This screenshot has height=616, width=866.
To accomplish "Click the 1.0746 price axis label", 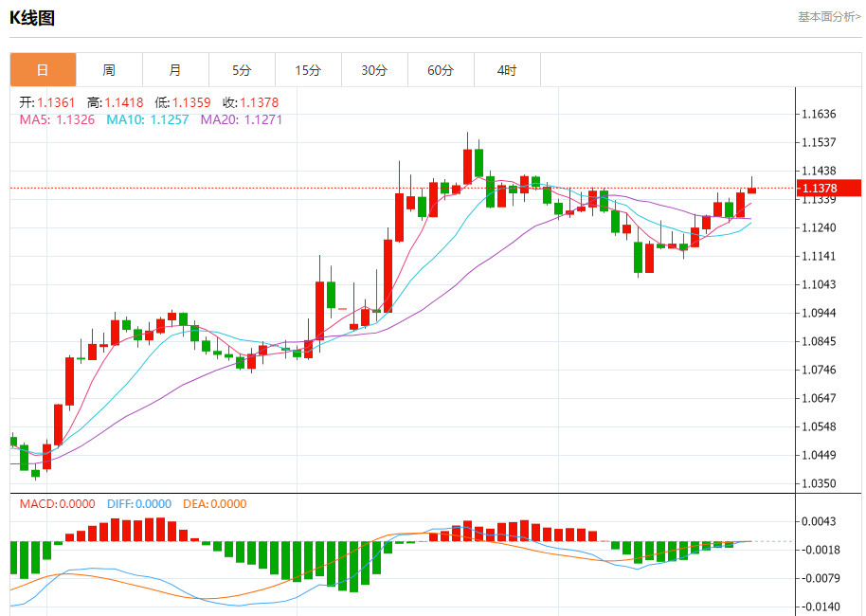I will (x=819, y=371).
